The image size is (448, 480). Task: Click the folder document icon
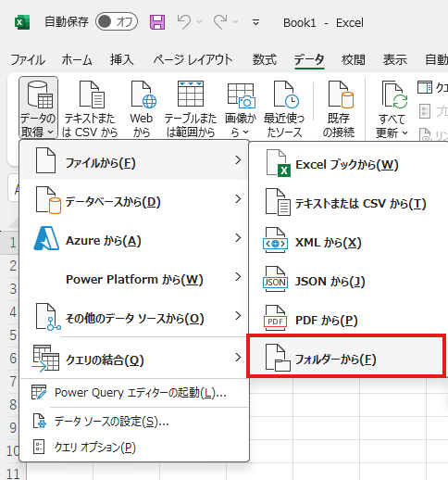(x=278, y=358)
